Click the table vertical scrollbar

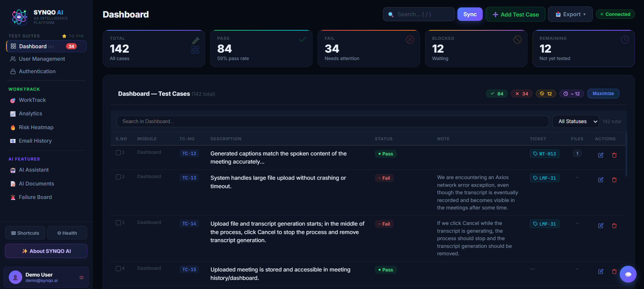pyautogui.click(x=626, y=154)
